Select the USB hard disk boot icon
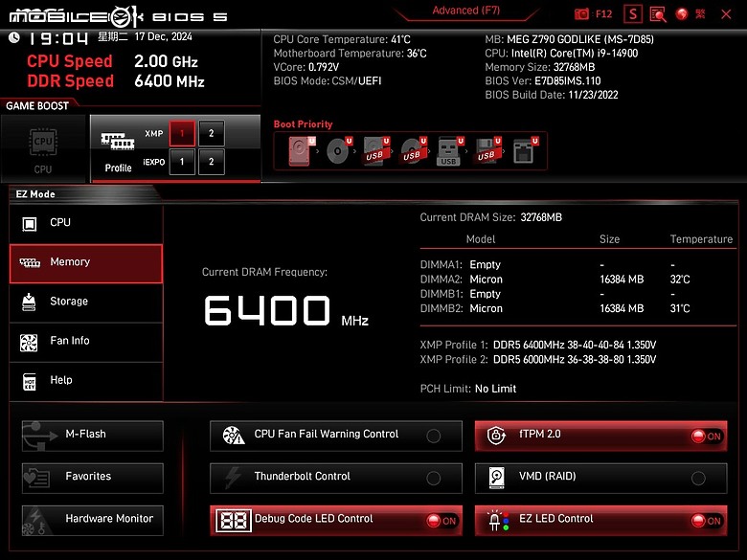This screenshot has width=747, height=560. [375, 151]
